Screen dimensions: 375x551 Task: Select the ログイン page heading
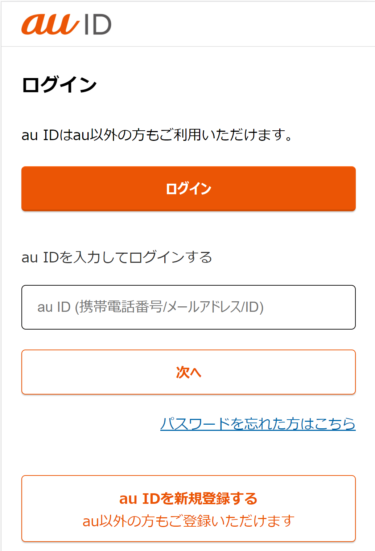[x=59, y=85]
